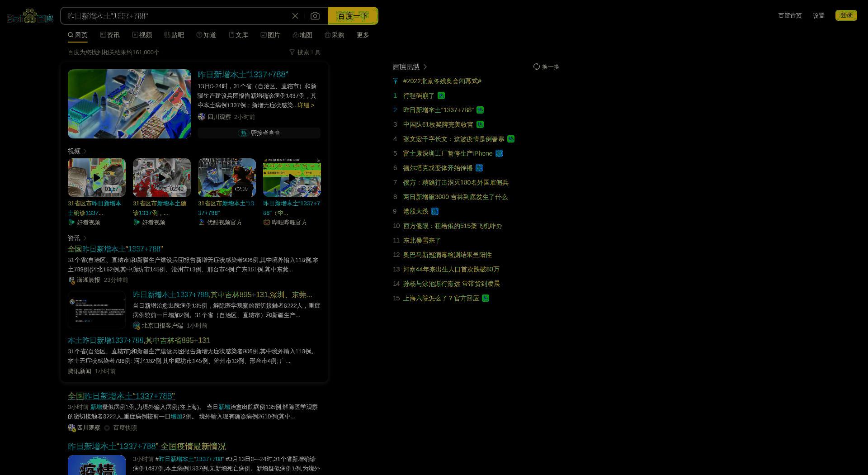Play the 哔哩哔哩官方 video thumbnail

(292, 177)
